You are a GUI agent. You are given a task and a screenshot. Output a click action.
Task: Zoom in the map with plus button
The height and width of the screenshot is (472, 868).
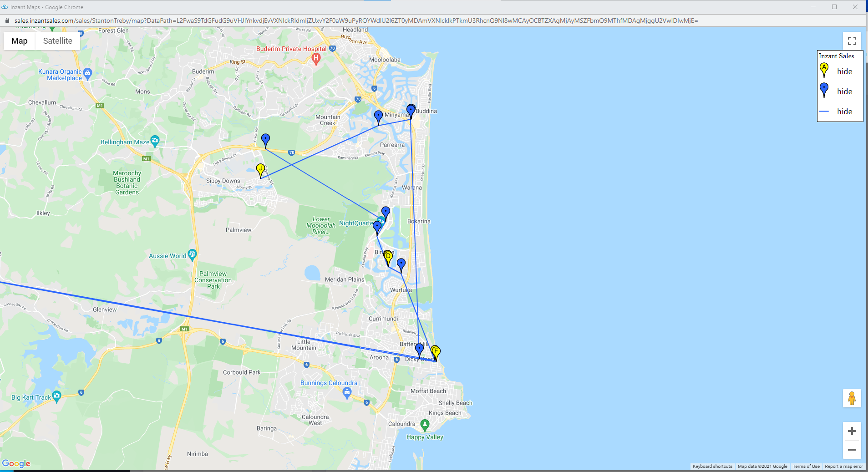(x=852, y=431)
